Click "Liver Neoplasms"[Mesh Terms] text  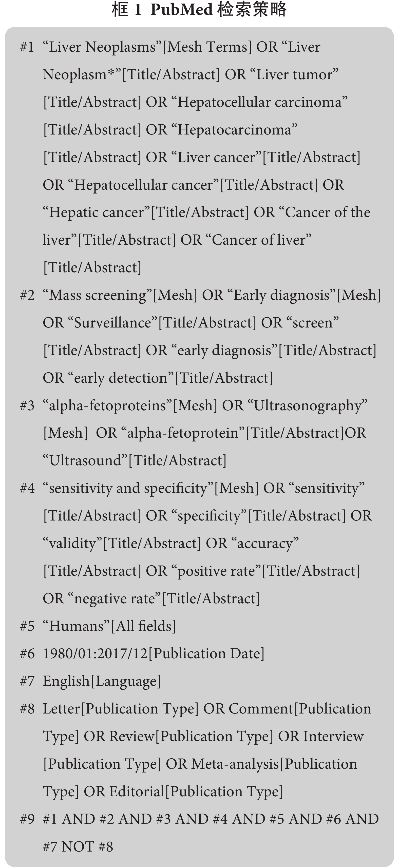click(147, 47)
